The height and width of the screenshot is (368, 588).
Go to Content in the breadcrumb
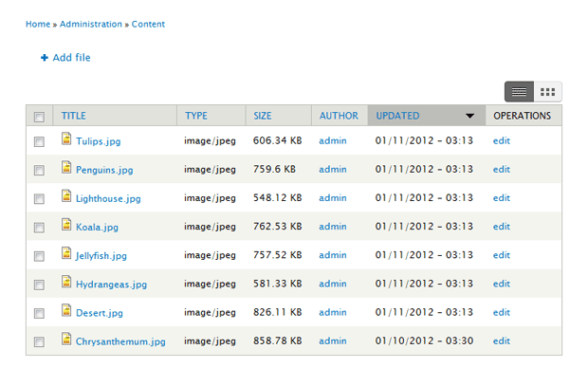click(148, 24)
